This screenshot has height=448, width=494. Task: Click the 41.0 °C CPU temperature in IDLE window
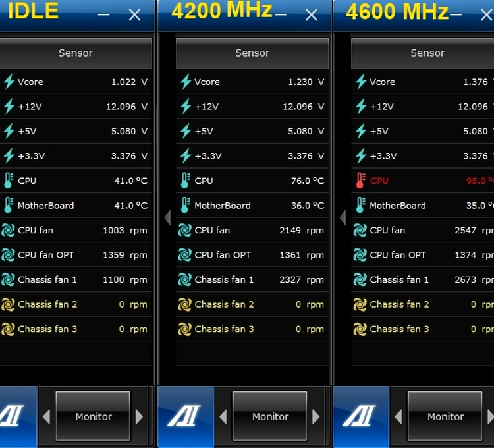tap(131, 181)
